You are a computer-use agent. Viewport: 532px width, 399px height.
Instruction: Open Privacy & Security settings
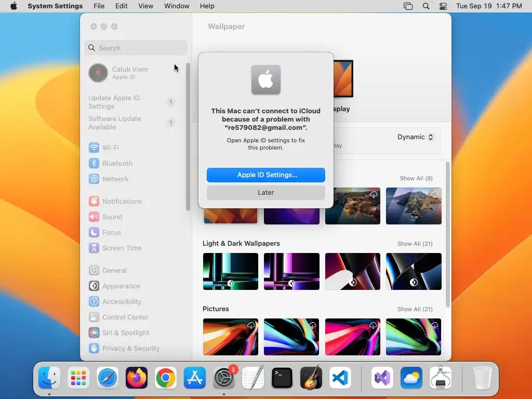tap(124, 349)
